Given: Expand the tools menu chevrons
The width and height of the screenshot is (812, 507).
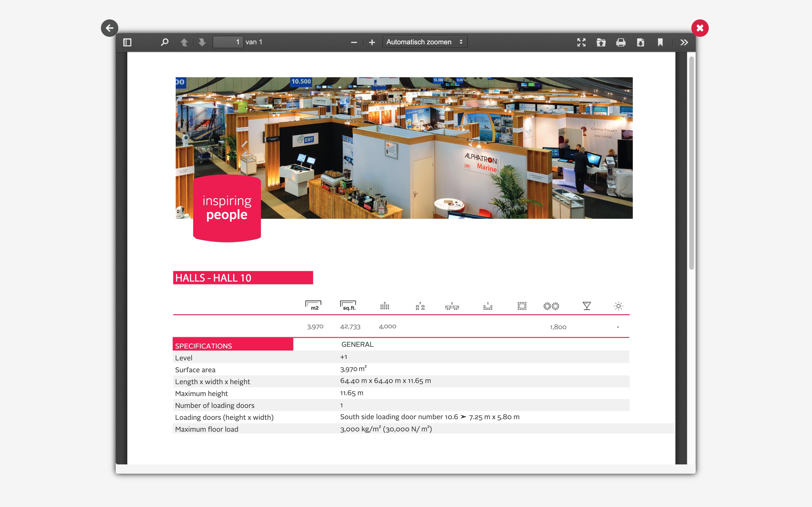Looking at the screenshot, I should tap(684, 42).
